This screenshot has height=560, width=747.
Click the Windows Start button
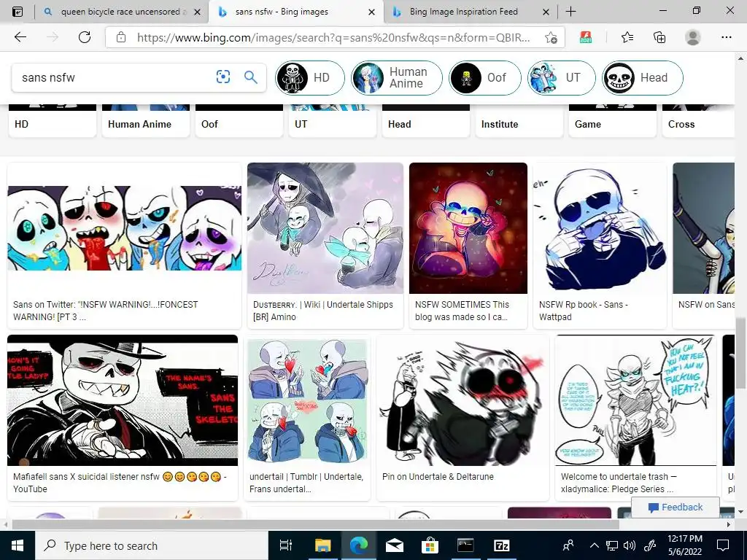tap(18, 545)
